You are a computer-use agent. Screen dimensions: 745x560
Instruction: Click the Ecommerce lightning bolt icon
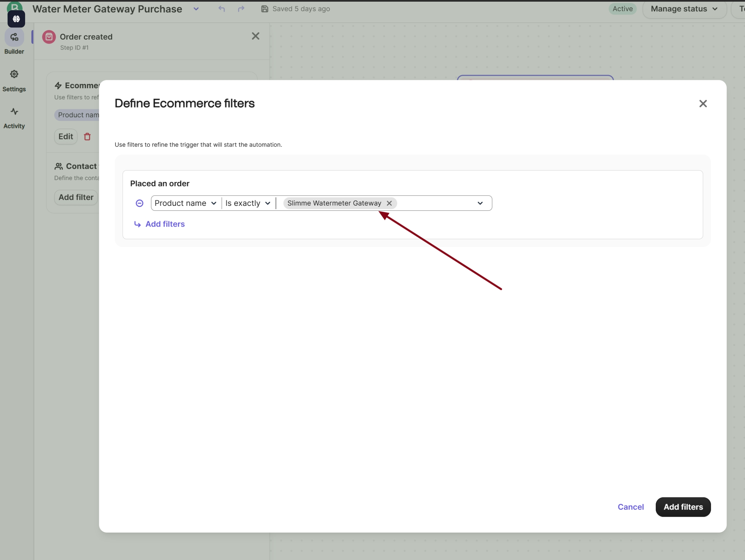pyautogui.click(x=58, y=86)
